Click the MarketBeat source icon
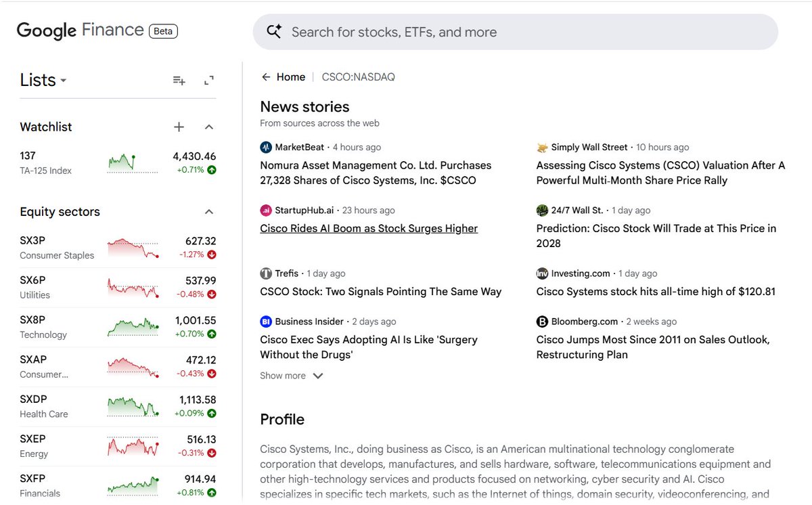This screenshot has height=505, width=812. (266, 147)
